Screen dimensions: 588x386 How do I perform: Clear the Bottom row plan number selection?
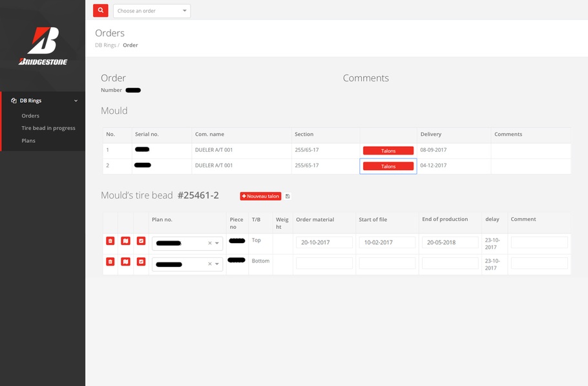pyautogui.click(x=209, y=264)
